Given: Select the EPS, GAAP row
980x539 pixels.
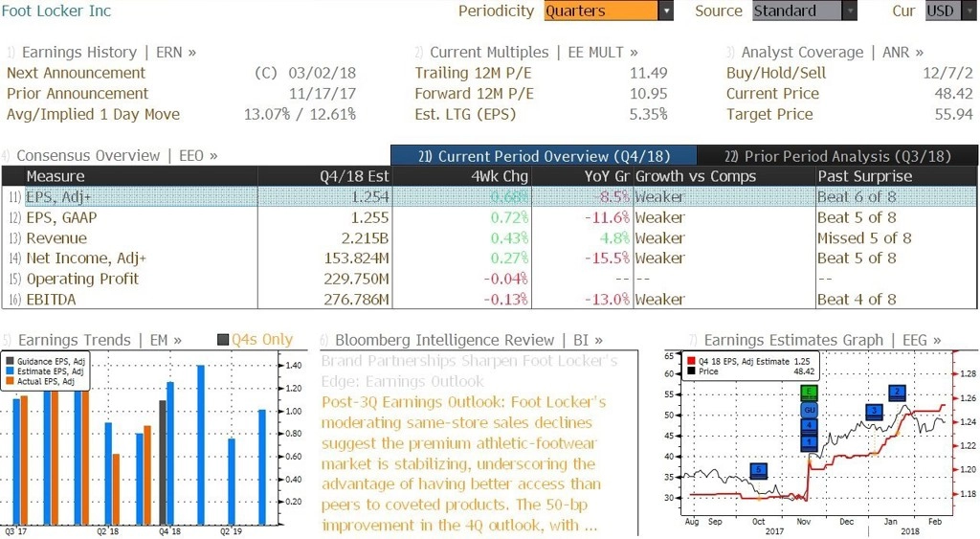Looking at the screenshot, I should coord(489,217).
